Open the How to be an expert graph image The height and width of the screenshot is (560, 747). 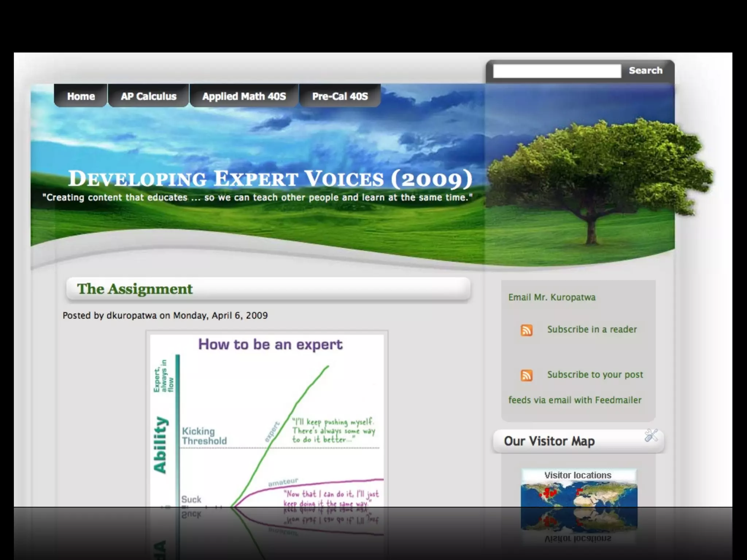[267, 419]
